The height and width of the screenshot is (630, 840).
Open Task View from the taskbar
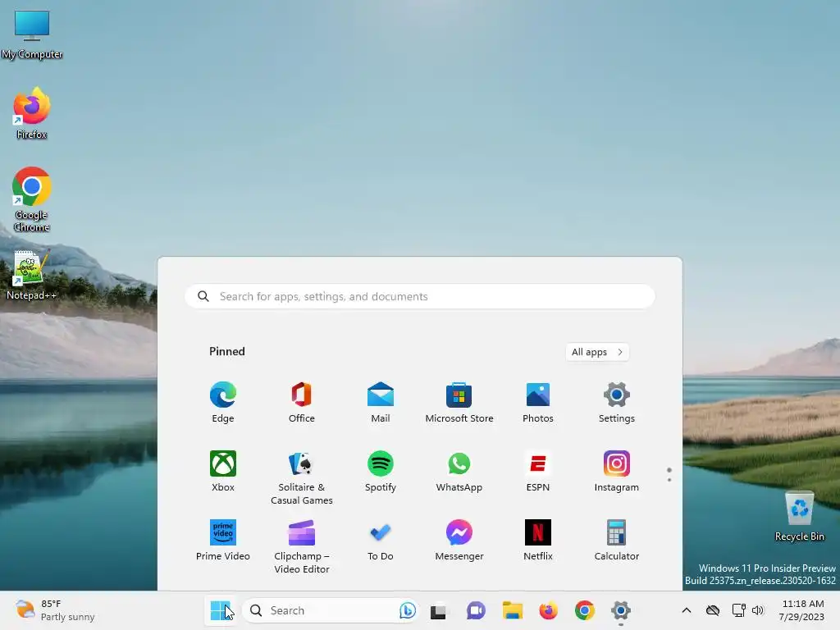click(438, 610)
